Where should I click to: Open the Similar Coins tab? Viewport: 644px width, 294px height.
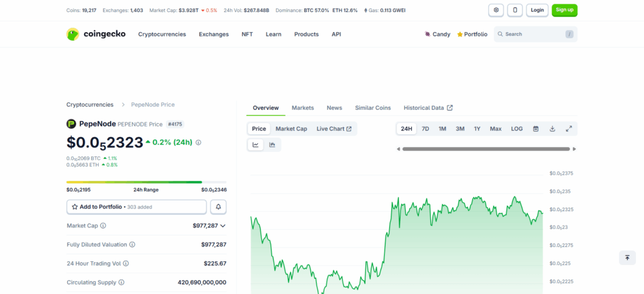pyautogui.click(x=372, y=108)
